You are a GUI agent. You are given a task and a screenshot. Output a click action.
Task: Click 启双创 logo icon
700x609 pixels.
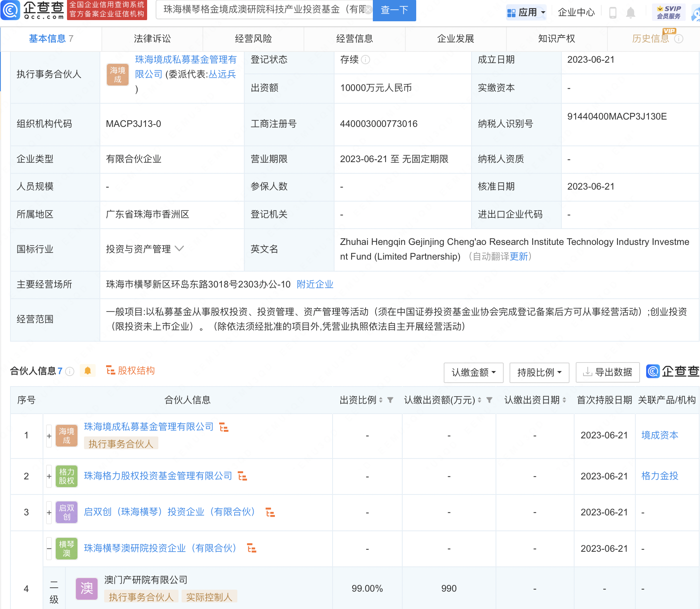[x=67, y=513]
